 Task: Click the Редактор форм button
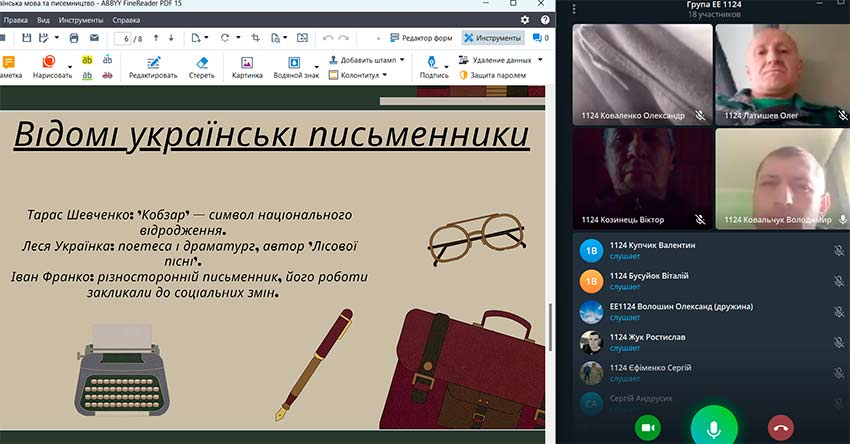point(421,38)
